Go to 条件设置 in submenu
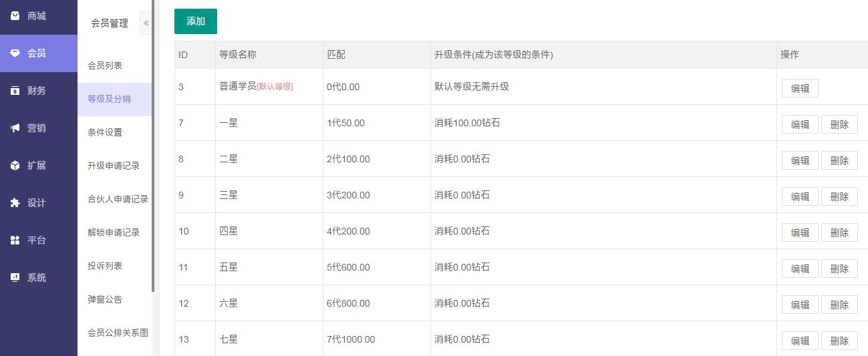This screenshot has height=356, width=868. tap(105, 132)
